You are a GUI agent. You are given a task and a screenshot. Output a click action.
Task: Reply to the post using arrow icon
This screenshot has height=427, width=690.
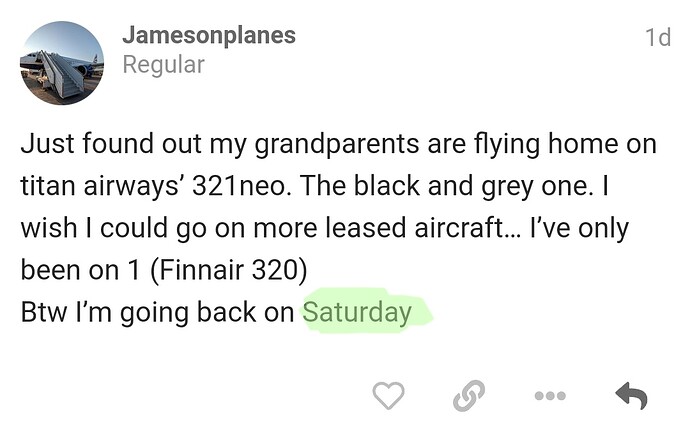[631, 396]
